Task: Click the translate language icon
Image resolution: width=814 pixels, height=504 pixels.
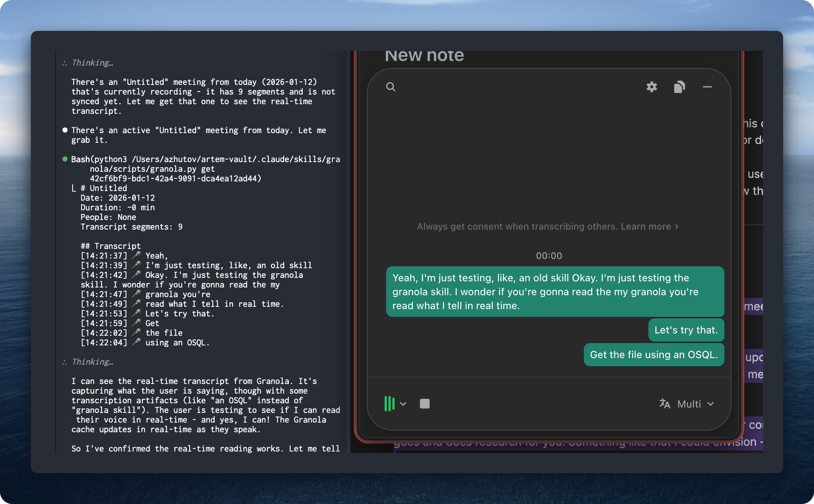Action: [665, 404]
